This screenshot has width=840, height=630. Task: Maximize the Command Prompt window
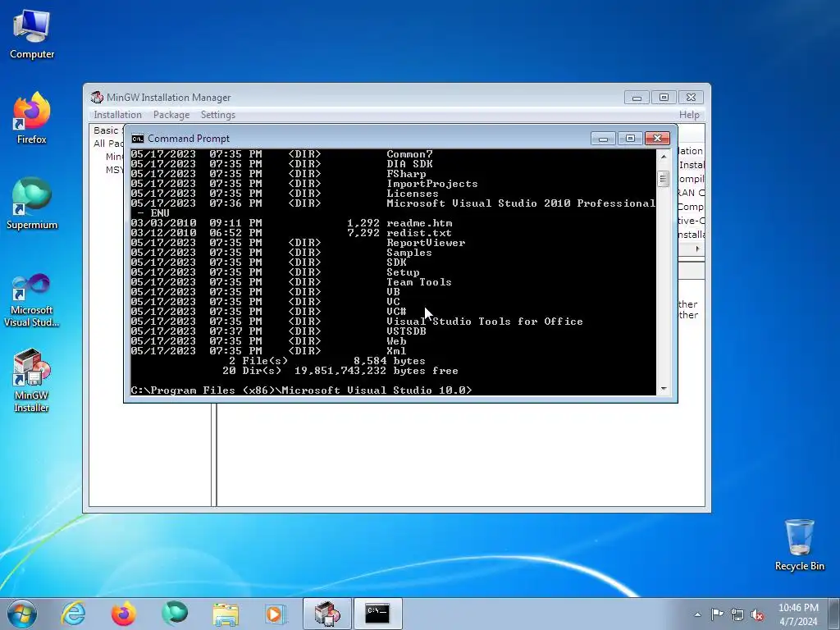tap(631, 139)
